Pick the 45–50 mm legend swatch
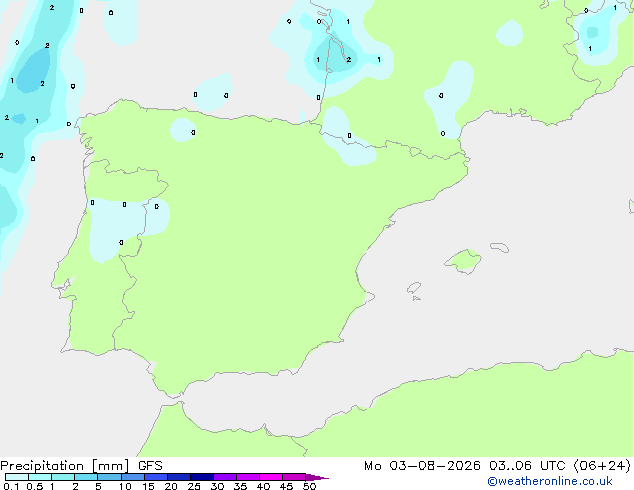 pyautogui.click(x=294, y=477)
